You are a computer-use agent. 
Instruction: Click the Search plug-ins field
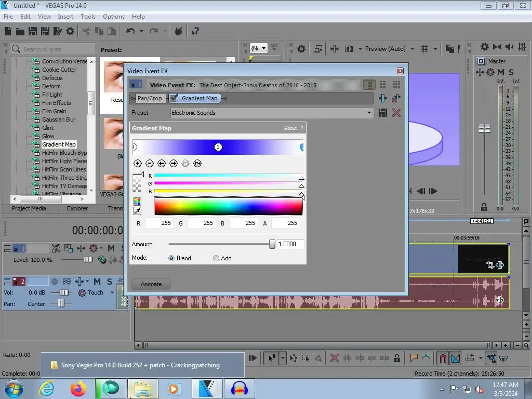point(52,49)
